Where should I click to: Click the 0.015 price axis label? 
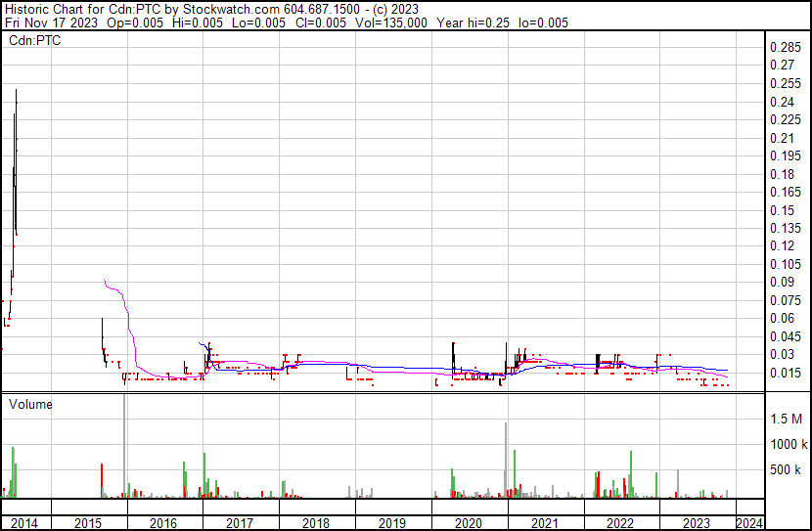click(786, 373)
